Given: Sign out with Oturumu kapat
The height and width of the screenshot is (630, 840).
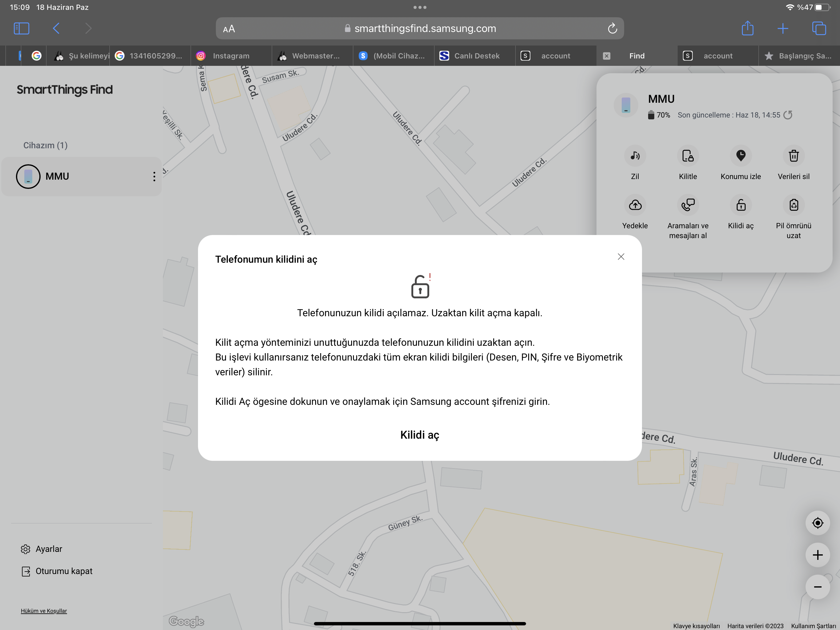Looking at the screenshot, I should [57, 571].
